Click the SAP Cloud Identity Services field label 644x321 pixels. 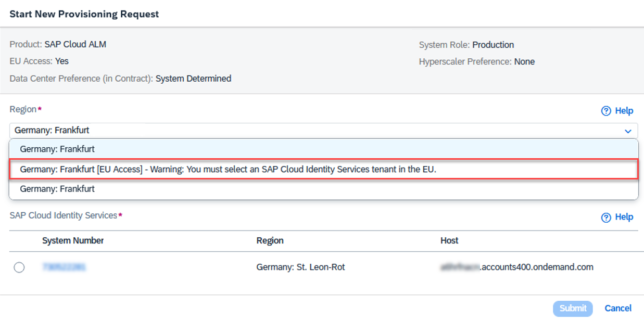click(63, 215)
